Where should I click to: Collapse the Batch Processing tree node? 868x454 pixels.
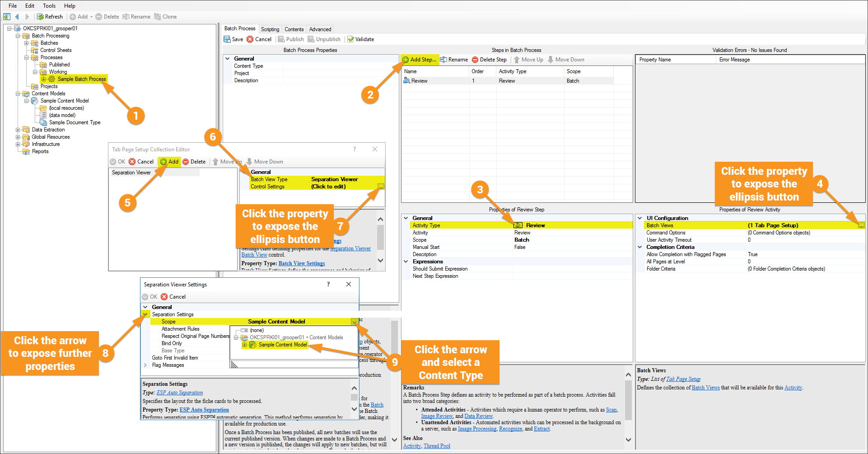pyautogui.click(x=18, y=36)
